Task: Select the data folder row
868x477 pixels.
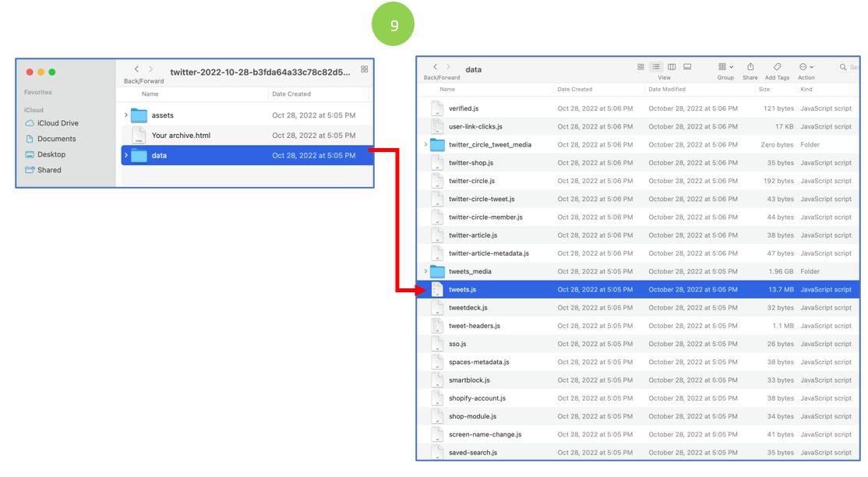Action: (247, 155)
